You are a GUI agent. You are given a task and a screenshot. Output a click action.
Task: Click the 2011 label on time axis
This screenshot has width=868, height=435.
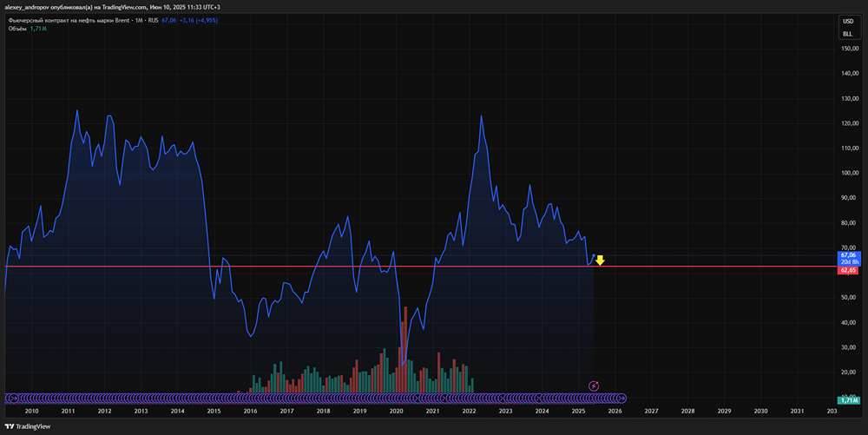pyautogui.click(x=68, y=412)
